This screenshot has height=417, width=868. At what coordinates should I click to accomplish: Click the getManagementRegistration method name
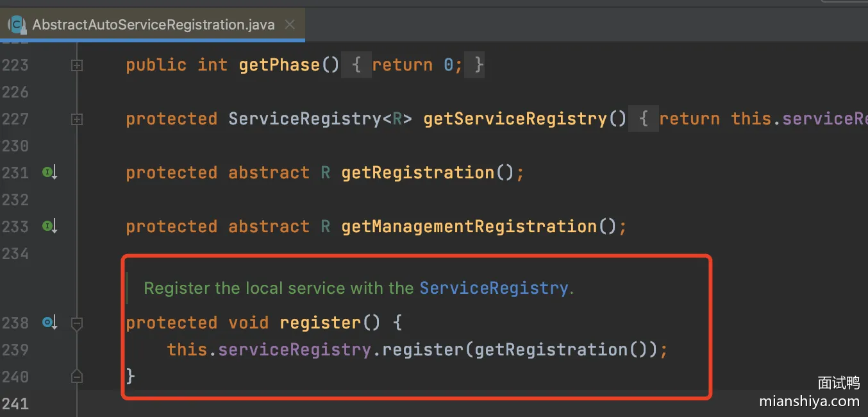coord(469,226)
